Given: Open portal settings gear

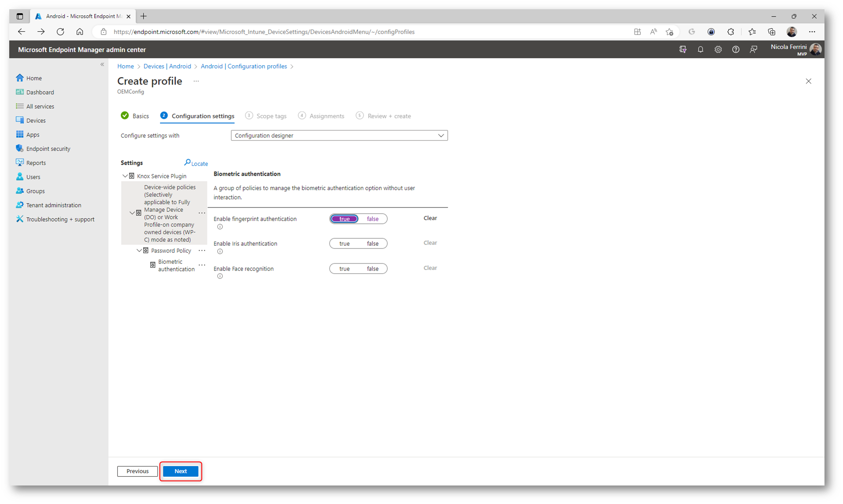Looking at the screenshot, I should 718,49.
